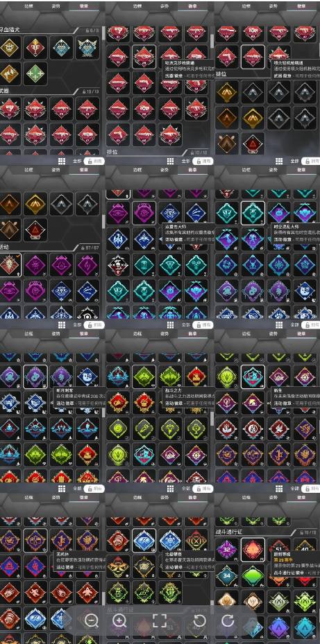Open 徽章 tab above the 时空混乱大师 panel
This screenshot has height=644, width=320.
coord(300,170)
